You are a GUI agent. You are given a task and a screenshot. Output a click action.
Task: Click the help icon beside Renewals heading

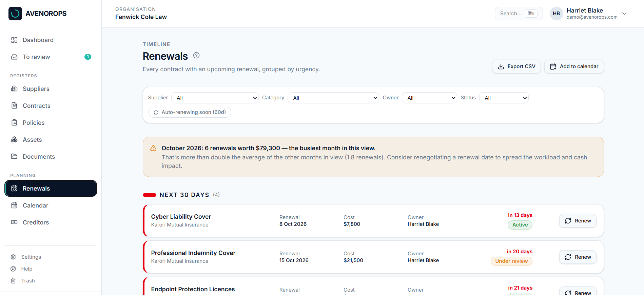point(196,55)
